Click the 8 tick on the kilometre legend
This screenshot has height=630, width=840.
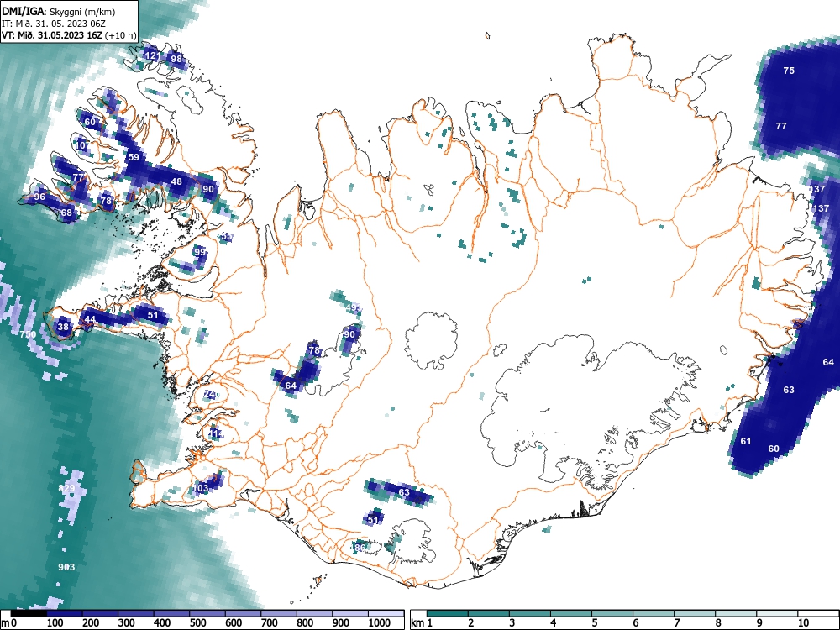click(x=718, y=623)
